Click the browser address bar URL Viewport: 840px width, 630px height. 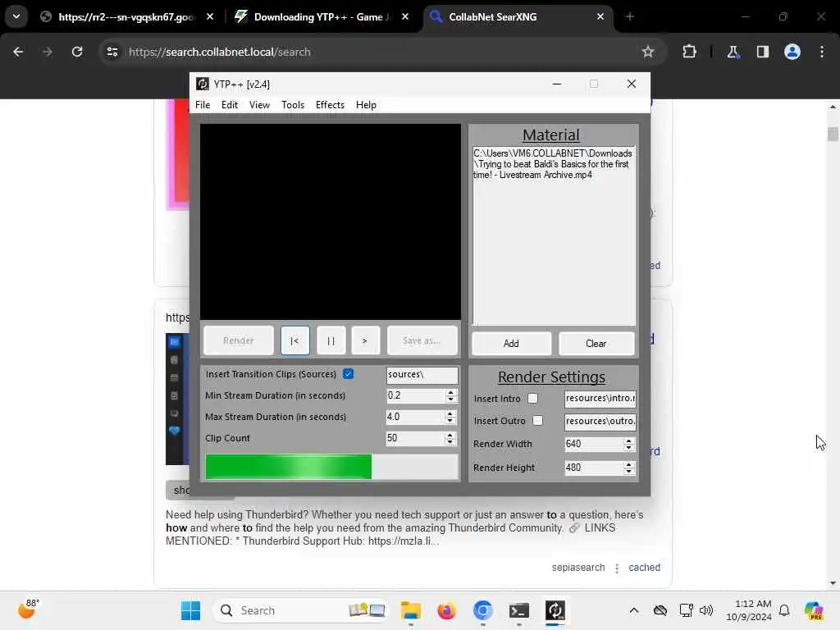(220, 52)
